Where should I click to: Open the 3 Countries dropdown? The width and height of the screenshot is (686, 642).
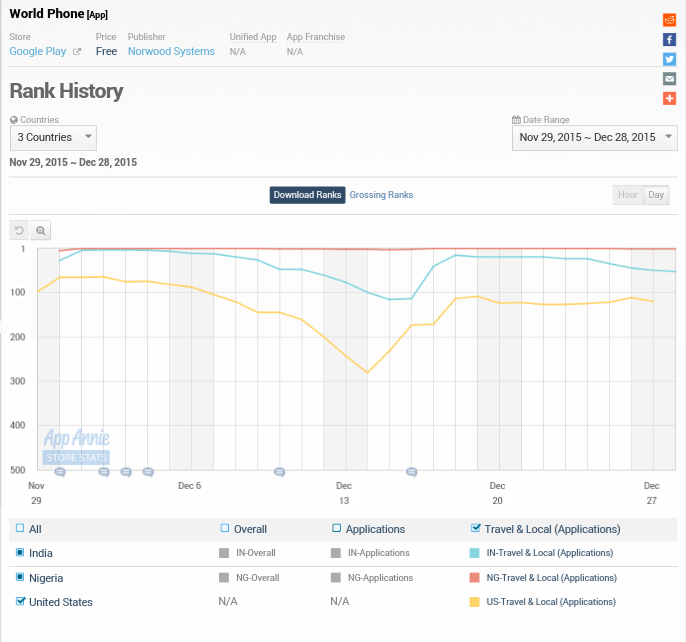click(53, 137)
